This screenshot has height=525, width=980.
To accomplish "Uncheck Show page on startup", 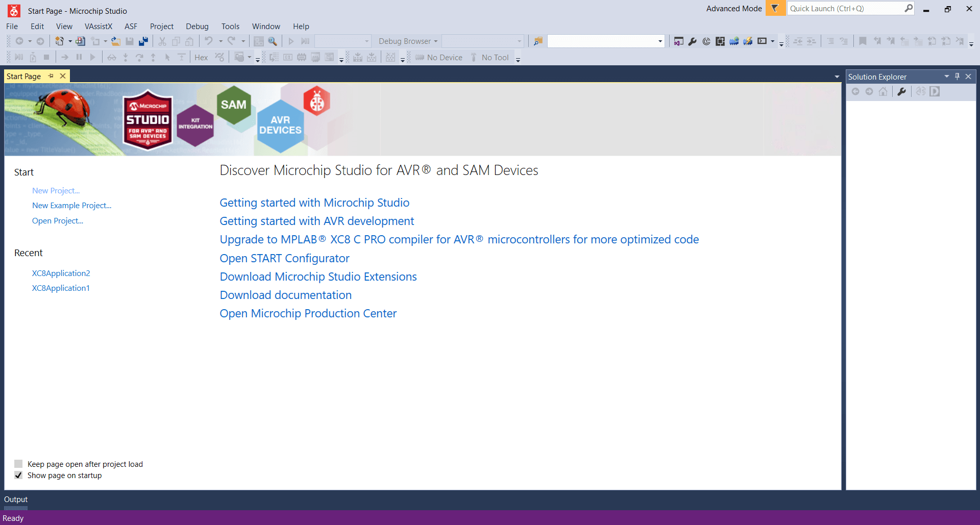I will [x=18, y=475].
